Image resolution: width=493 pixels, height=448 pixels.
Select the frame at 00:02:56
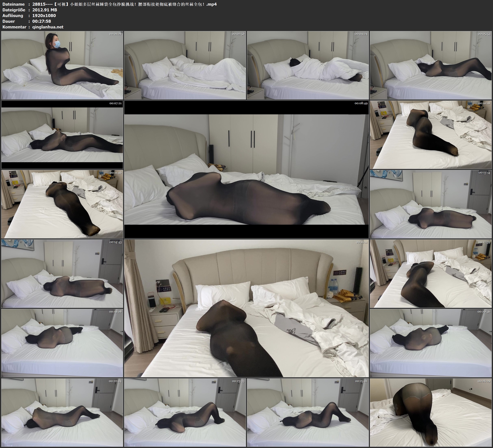(185, 65)
